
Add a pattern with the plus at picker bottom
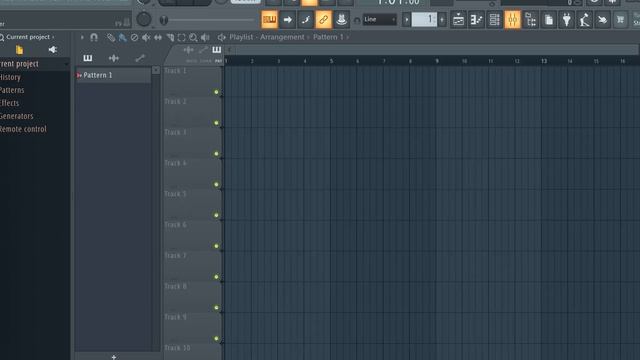pos(114,357)
